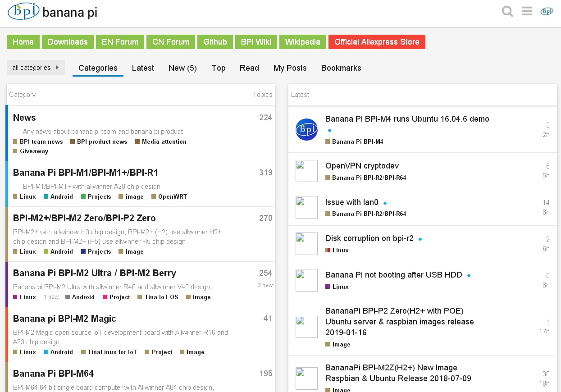Open the search magnifier icon
Image resolution: width=561 pixels, height=392 pixels.
(508, 12)
